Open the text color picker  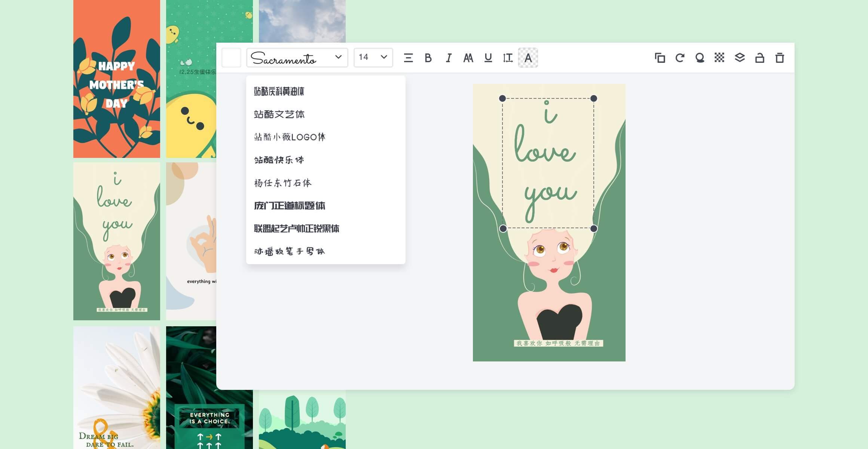click(x=528, y=58)
